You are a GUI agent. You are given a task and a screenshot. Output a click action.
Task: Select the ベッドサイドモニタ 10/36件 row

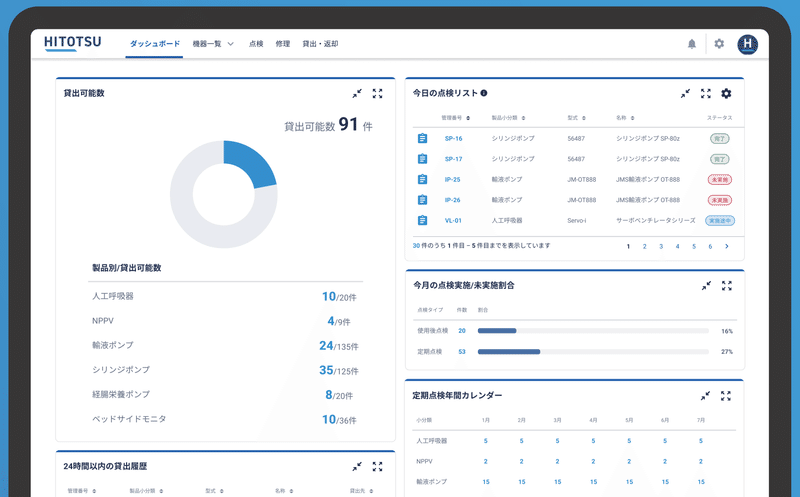click(225, 419)
